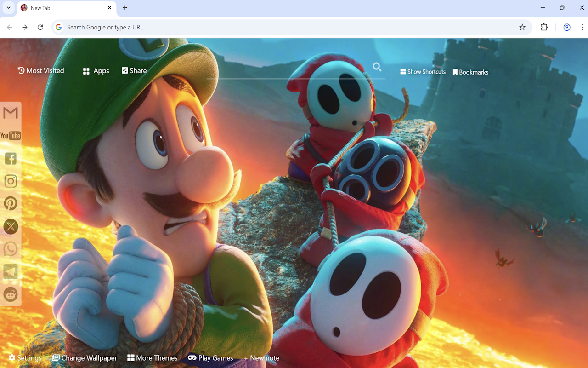Viewport: 588px width, 368px height.
Task: Click the search magnifier icon
Action: [377, 67]
